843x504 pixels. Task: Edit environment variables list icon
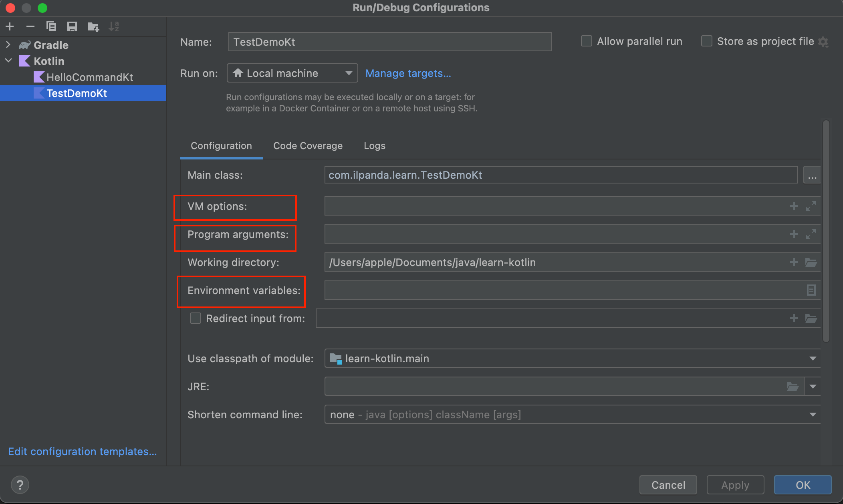811,290
